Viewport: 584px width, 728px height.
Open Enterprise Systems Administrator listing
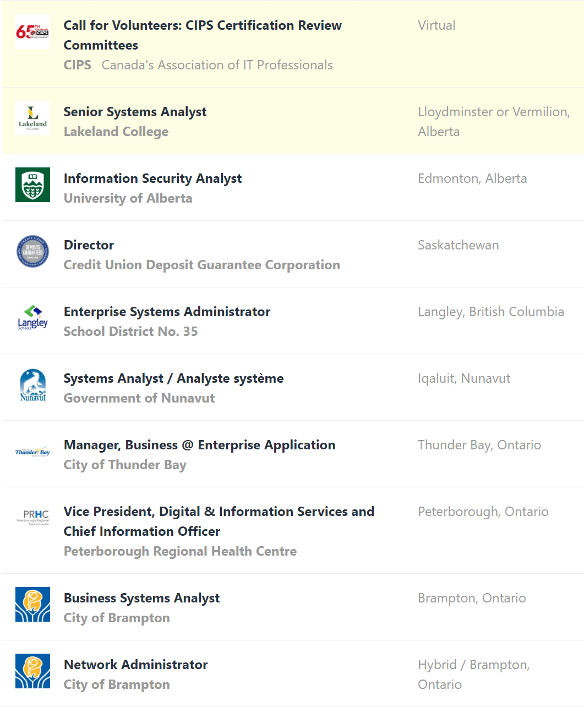(x=167, y=312)
